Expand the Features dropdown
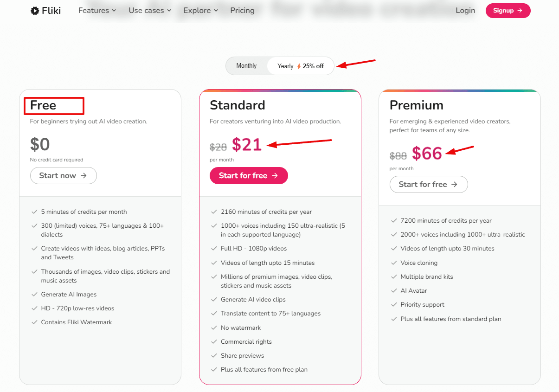This screenshot has height=392, width=559. [96, 10]
